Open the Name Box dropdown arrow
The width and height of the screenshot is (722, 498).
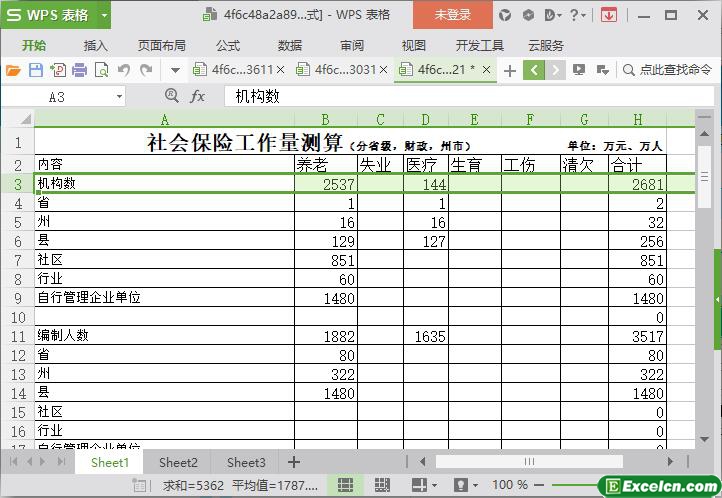pyautogui.click(x=120, y=96)
